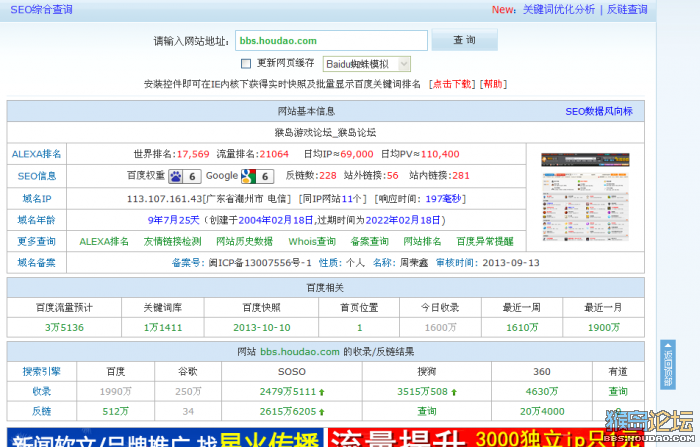
Task: Click outbound links count 56
Action: tap(392, 175)
